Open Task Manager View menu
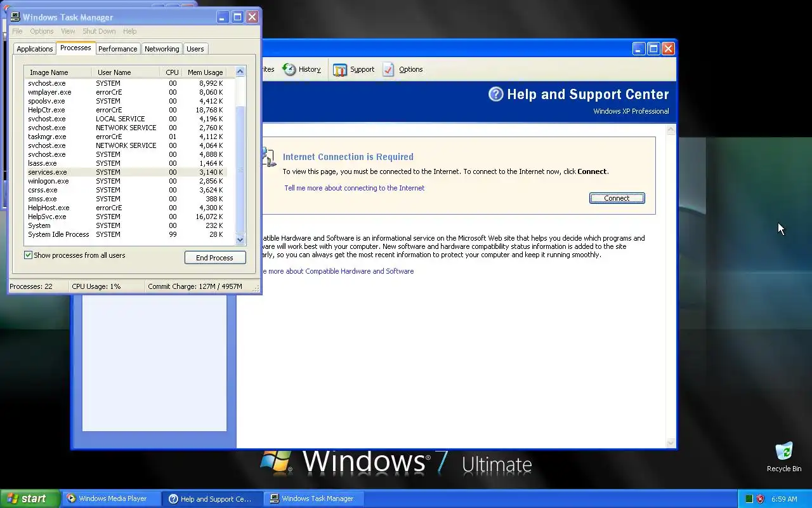The height and width of the screenshot is (508, 812). coord(68,31)
